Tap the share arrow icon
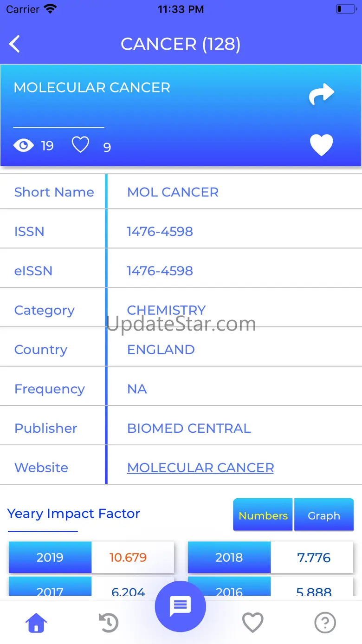Image resolution: width=362 pixels, height=644 pixels. coord(322,94)
